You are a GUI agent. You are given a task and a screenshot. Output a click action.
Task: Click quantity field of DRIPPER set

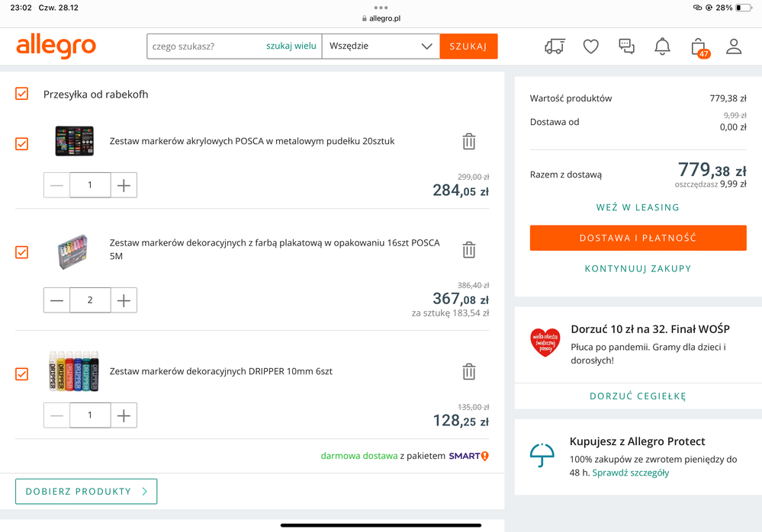pyautogui.click(x=90, y=415)
